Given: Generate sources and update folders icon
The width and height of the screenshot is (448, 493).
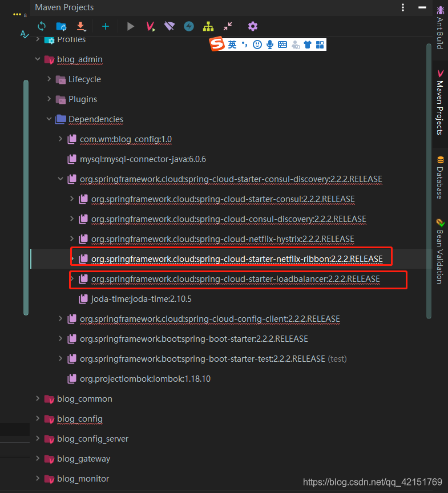Looking at the screenshot, I should (x=61, y=26).
